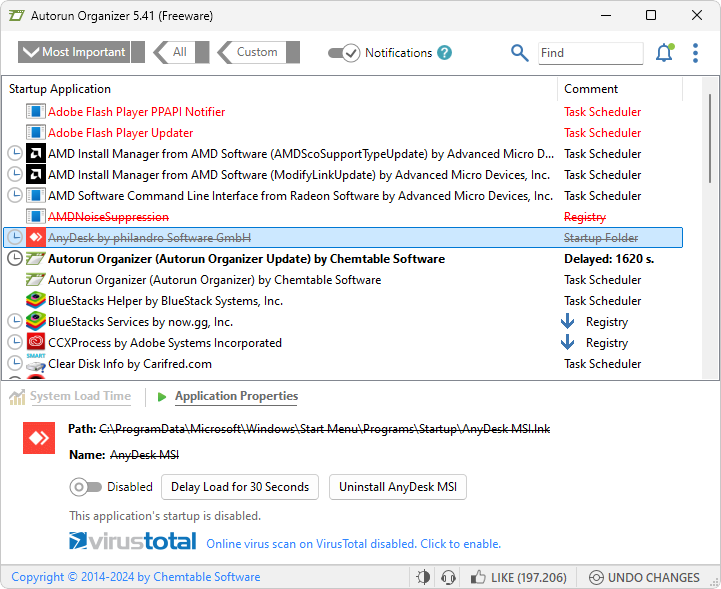This screenshot has width=721, height=589.
Task: Click the down arrow on BlueStacks Services row
Action: [x=567, y=322]
